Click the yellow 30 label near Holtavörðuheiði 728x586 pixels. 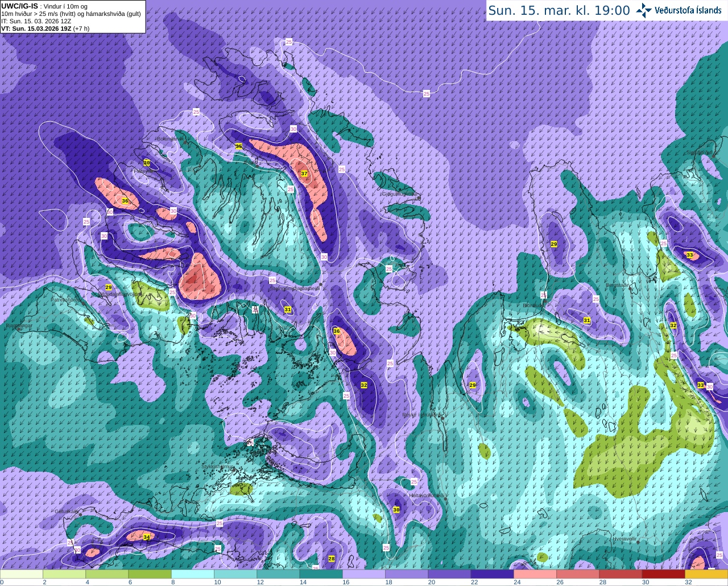[396, 510]
